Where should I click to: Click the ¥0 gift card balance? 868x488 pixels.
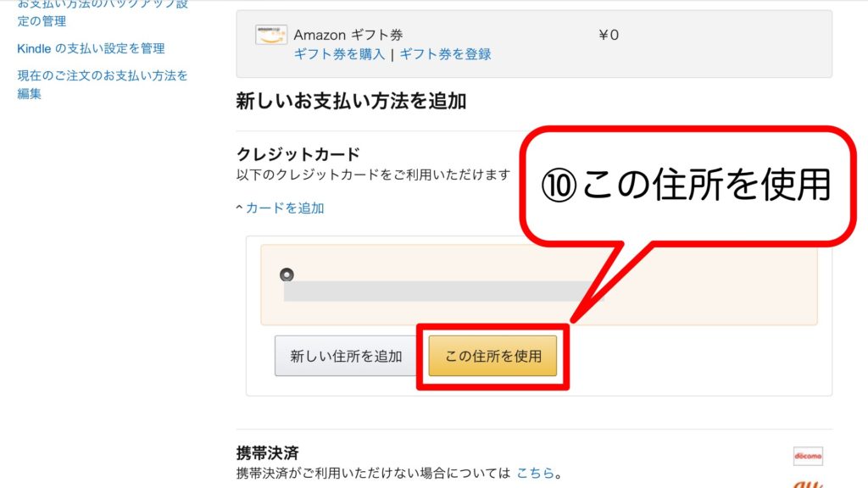pyautogui.click(x=609, y=35)
